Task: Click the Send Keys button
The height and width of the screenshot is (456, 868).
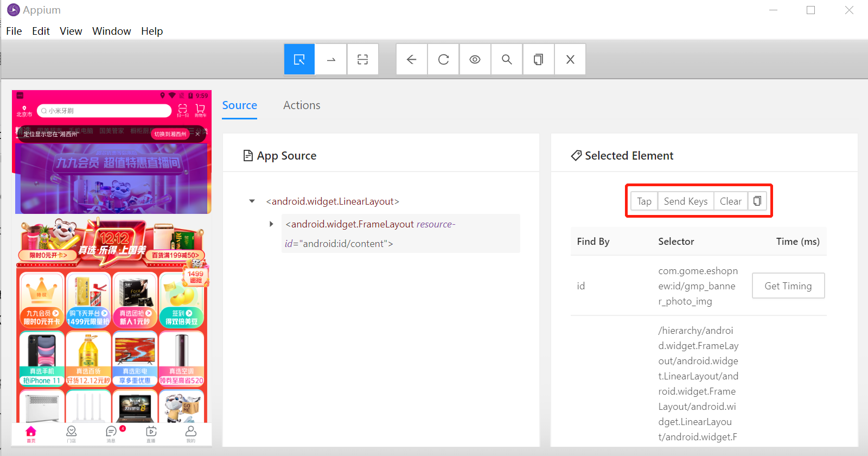Action: pos(686,201)
